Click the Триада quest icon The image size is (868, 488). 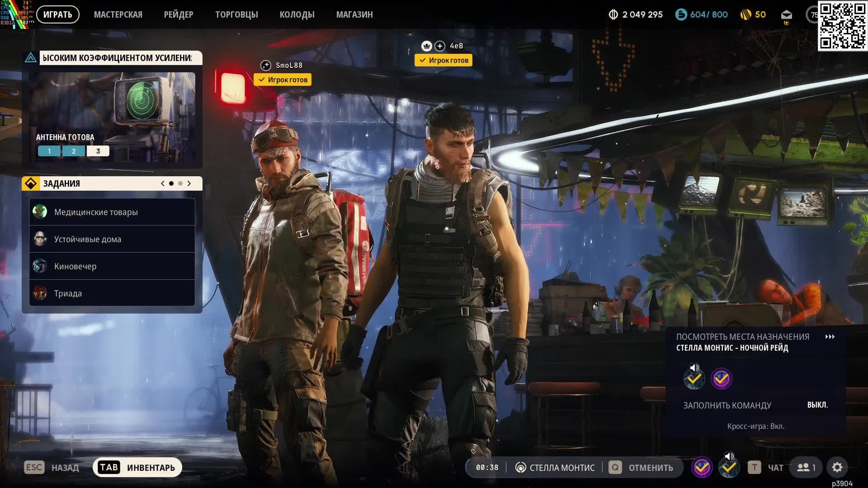[x=40, y=293]
